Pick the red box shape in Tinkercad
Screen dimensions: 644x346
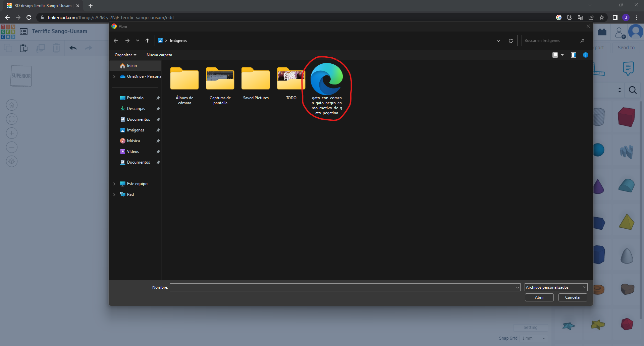coord(626,117)
